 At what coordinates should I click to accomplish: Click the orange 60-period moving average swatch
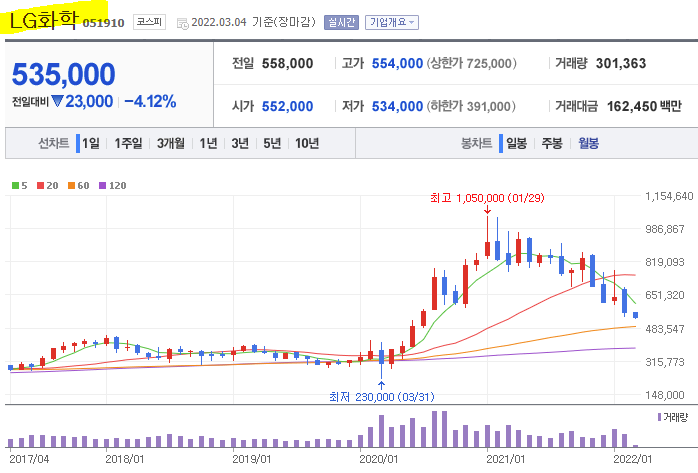coord(71,186)
